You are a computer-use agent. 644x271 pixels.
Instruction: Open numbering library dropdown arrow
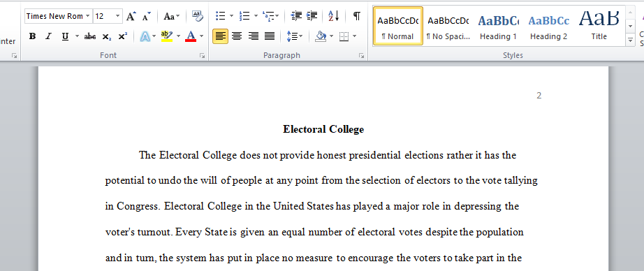pyautogui.click(x=256, y=16)
